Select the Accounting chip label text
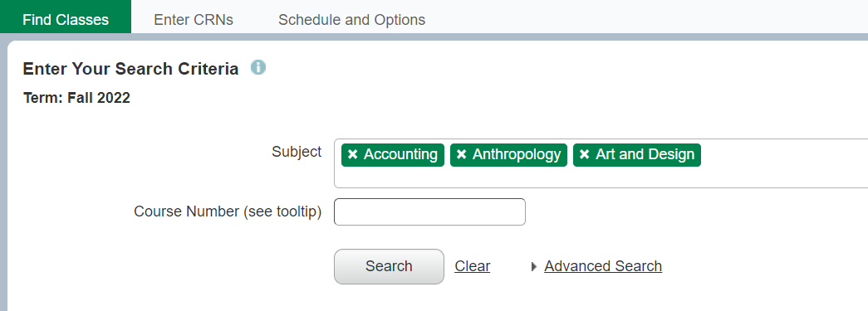 [400, 155]
